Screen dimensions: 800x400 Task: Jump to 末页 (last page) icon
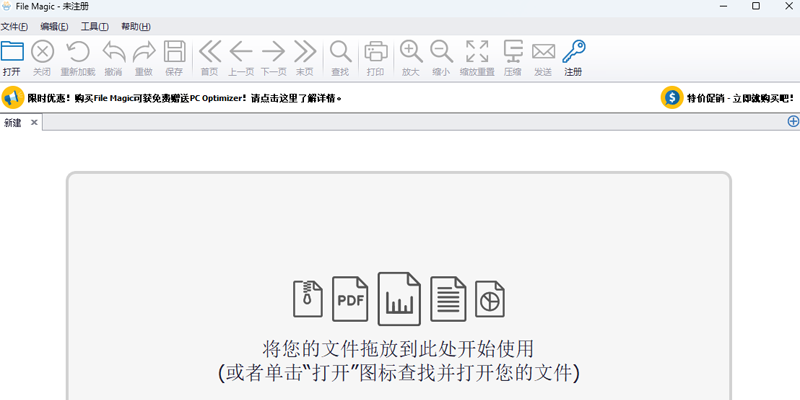tap(305, 52)
